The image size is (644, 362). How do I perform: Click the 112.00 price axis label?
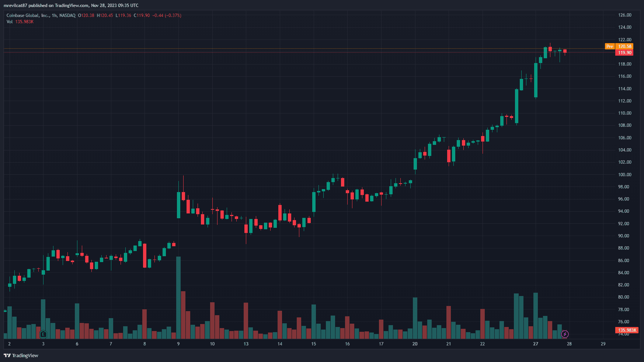coord(624,101)
